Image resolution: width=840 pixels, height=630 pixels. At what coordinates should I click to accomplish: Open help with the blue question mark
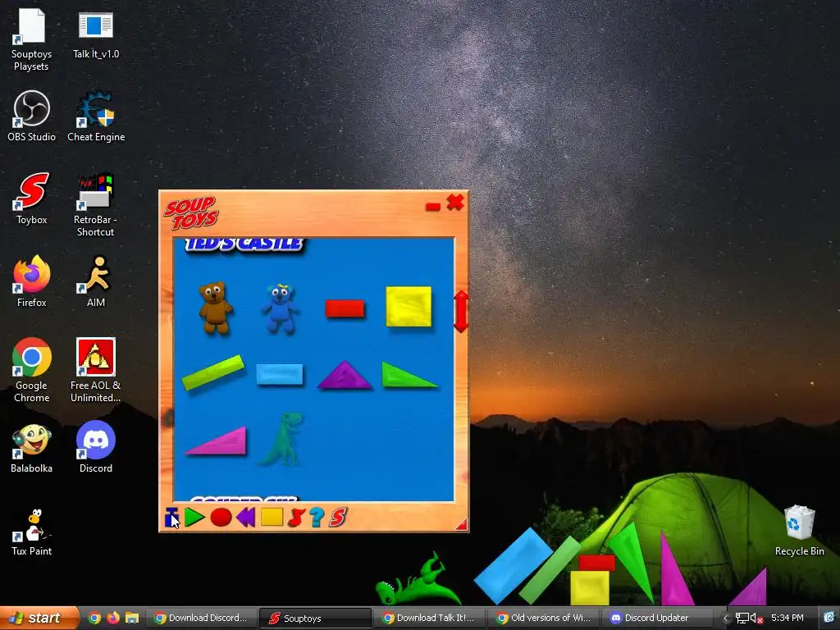click(x=317, y=518)
